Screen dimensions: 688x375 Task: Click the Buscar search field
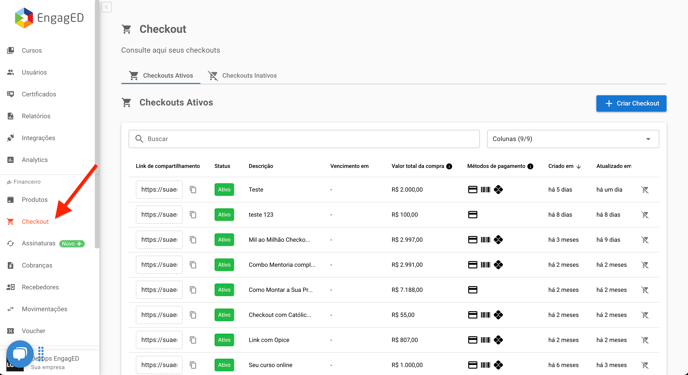pyautogui.click(x=304, y=139)
